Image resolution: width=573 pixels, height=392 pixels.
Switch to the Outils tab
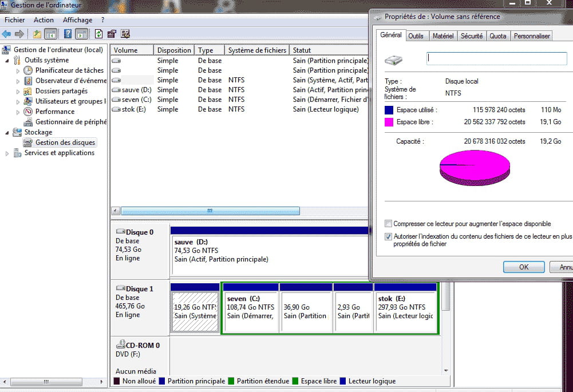[416, 36]
